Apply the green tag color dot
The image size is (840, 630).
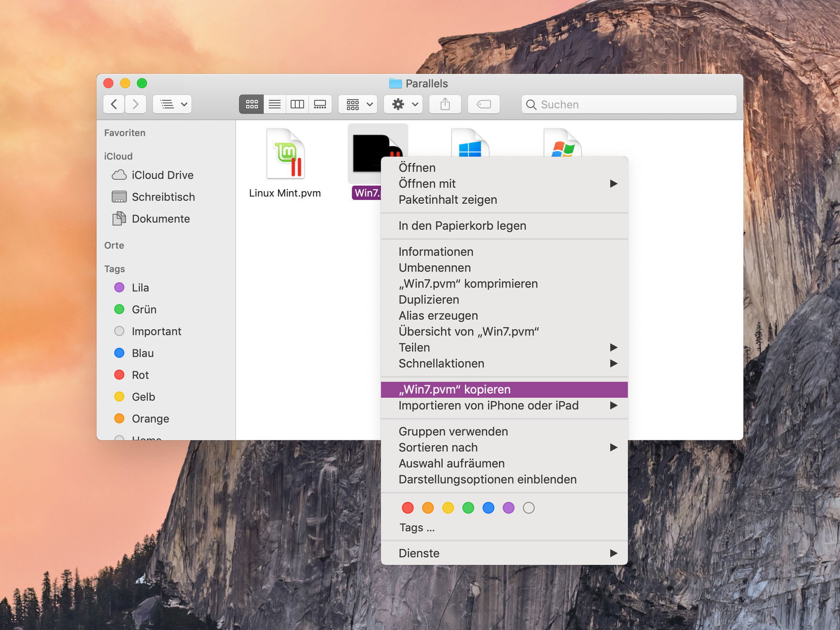click(x=468, y=508)
